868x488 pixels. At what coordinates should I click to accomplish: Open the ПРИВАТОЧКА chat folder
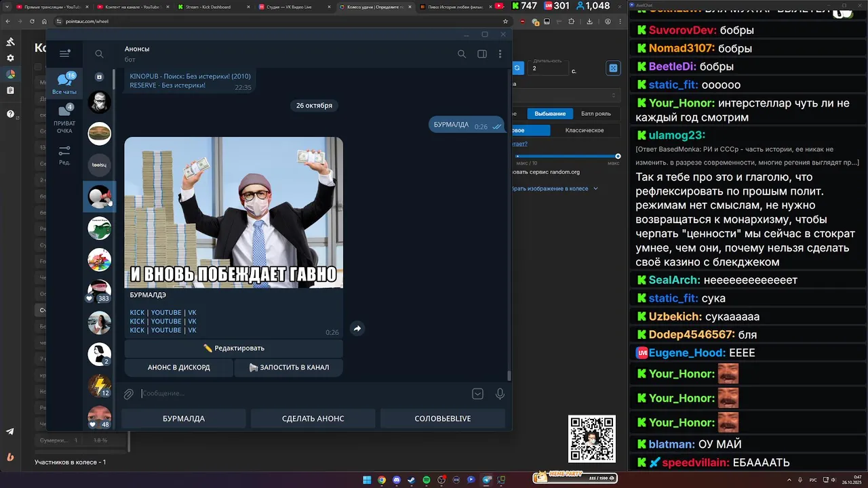pyautogui.click(x=64, y=119)
